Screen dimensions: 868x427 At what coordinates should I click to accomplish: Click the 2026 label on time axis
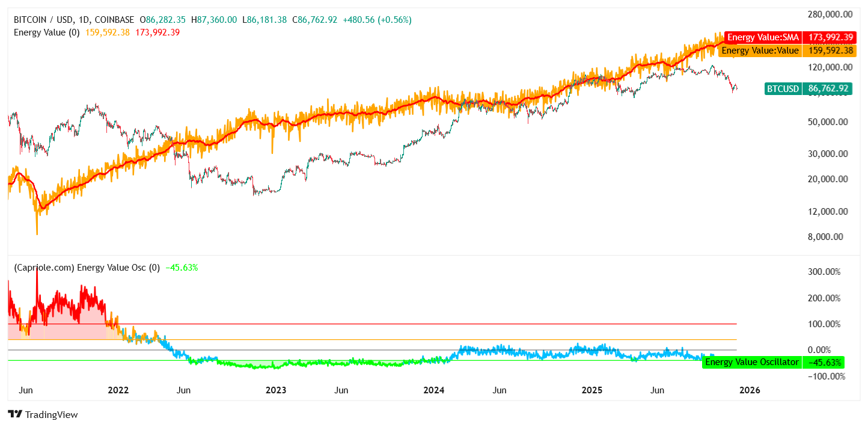750,390
